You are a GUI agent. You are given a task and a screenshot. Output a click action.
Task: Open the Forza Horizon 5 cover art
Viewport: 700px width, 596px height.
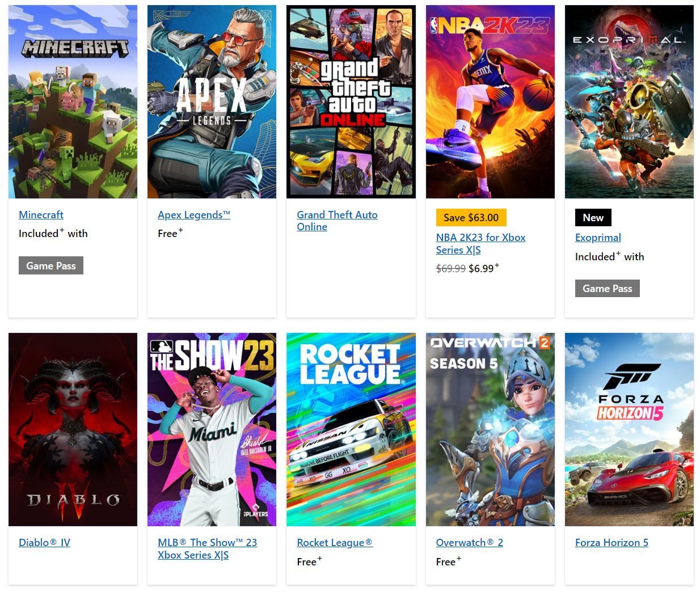pyautogui.click(x=629, y=429)
